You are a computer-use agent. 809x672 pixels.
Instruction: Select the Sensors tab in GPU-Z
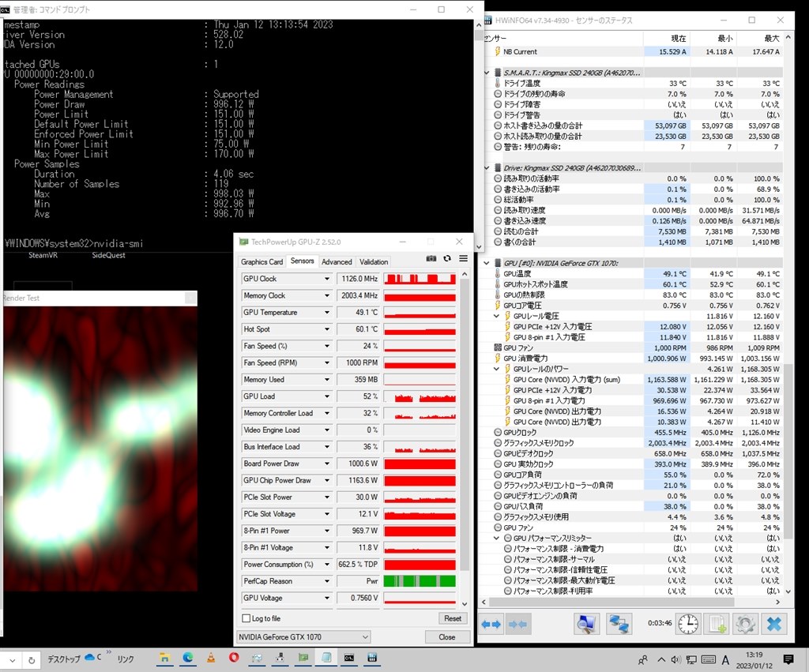(302, 261)
